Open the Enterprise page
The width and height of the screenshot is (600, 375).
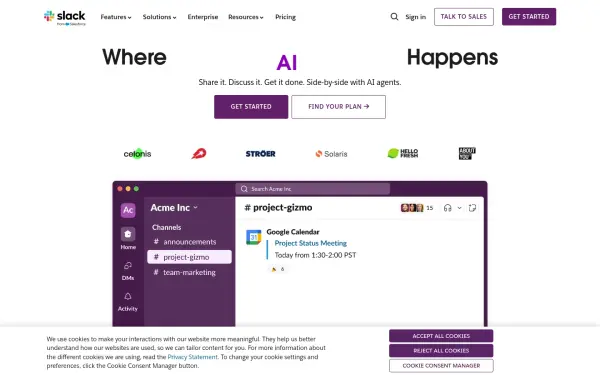click(x=203, y=17)
